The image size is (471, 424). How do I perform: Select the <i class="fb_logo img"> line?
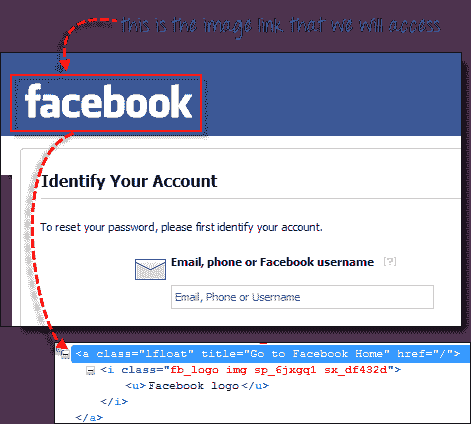pyautogui.click(x=251, y=370)
